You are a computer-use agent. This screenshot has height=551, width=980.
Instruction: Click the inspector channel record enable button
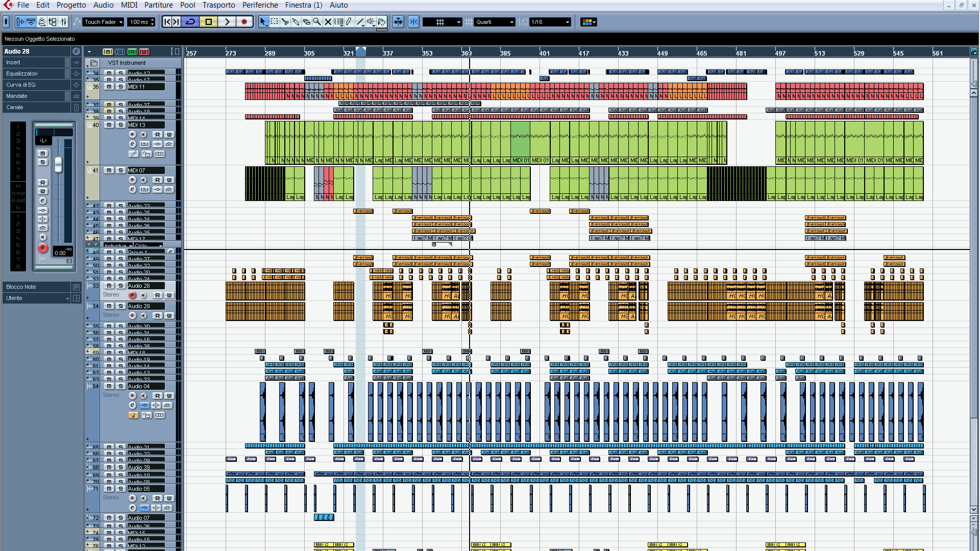pyautogui.click(x=43, y=248)
